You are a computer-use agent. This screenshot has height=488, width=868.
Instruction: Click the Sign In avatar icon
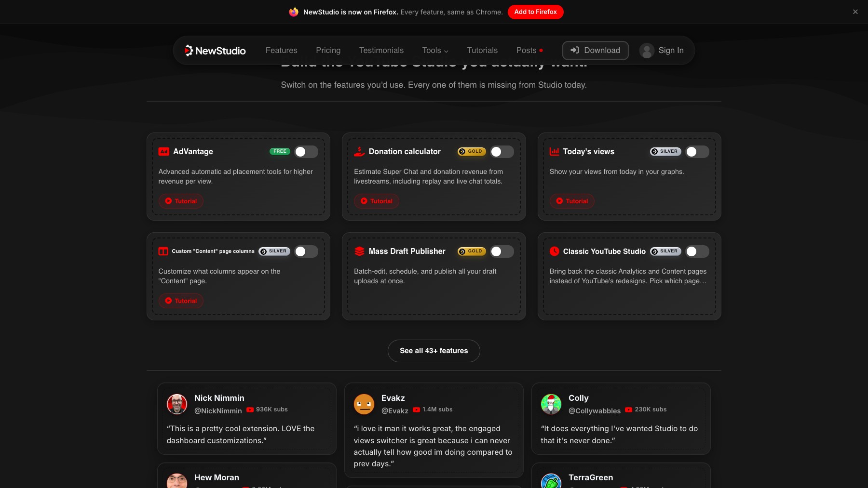coord(647,51)
